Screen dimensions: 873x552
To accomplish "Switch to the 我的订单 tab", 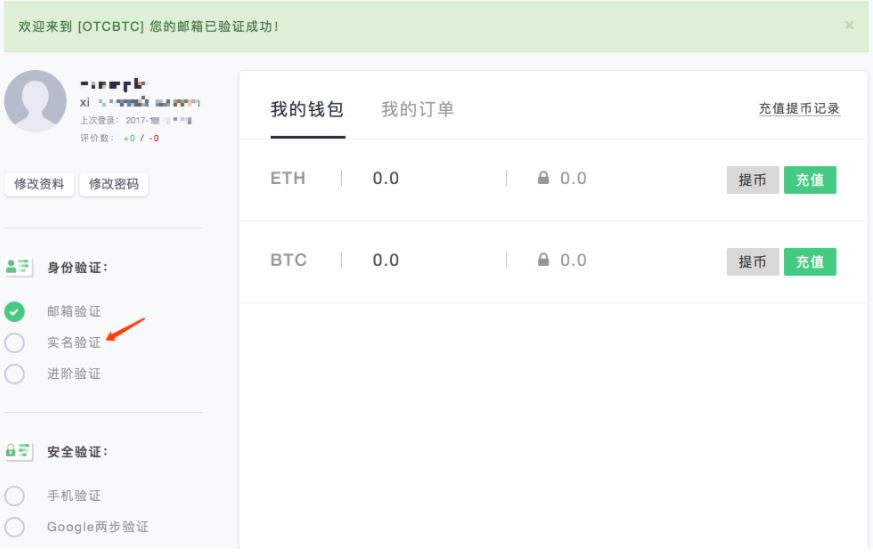I will [x=418, y=109].
